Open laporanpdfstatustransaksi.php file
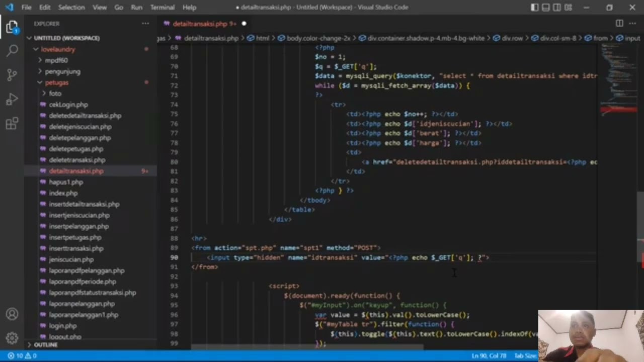Viewport: 644px width, 362px height. 93,293
